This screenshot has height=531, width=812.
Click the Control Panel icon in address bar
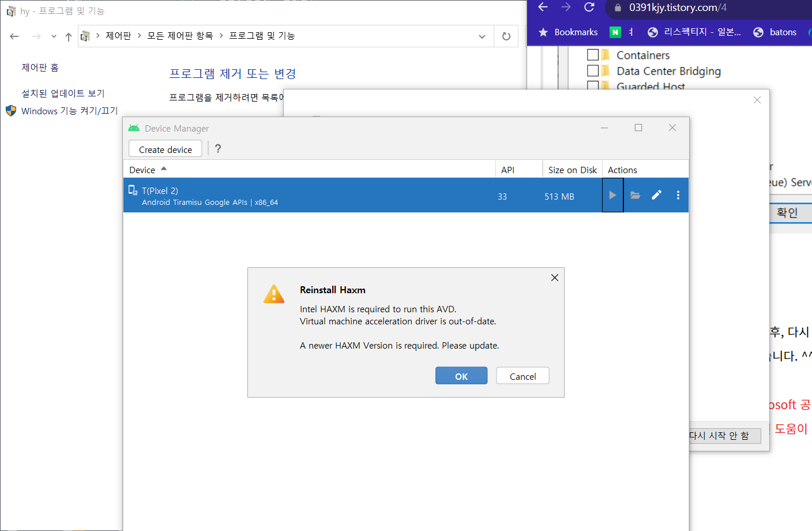point(85,36)
